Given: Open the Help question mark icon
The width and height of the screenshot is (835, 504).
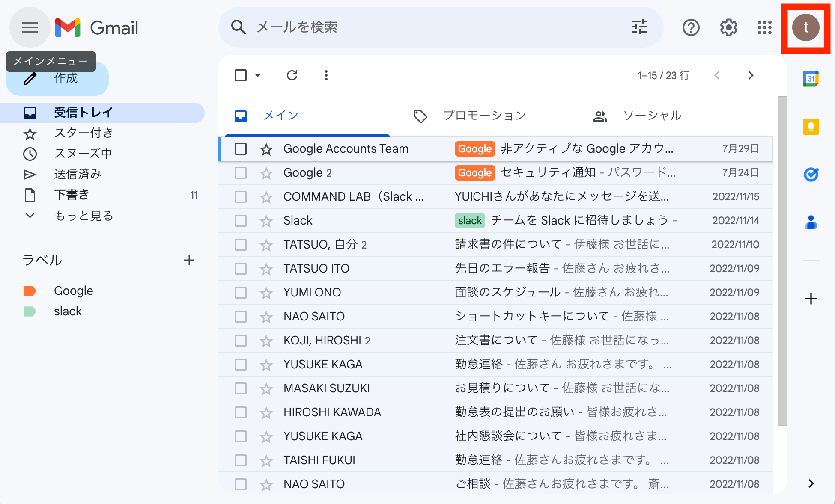Looking at the screenshot, I should (x=691, y=28).
